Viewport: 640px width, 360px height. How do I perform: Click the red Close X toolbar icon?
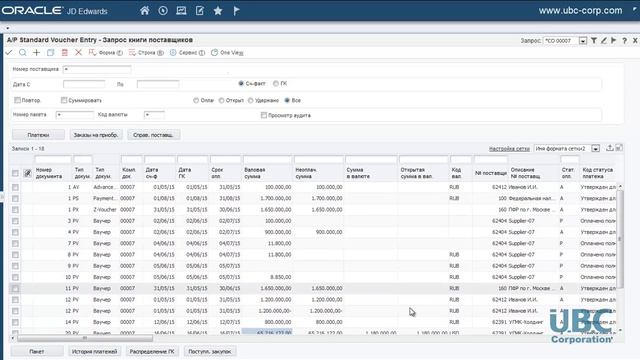pos(78,53)
